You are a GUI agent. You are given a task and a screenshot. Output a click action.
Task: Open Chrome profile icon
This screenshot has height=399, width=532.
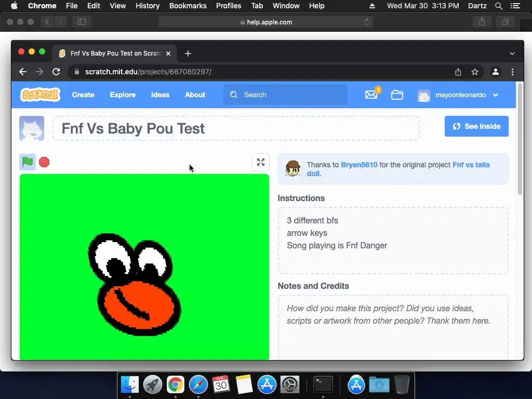495,72
